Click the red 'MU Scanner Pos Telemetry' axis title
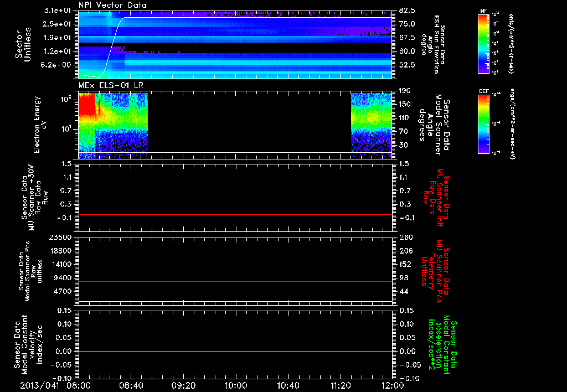 click(x=436, y=271)
